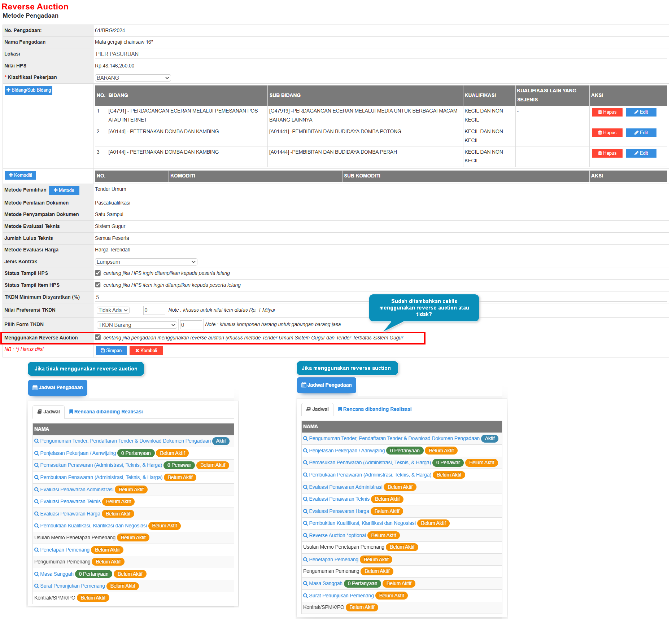Save the form with Simpan button
The image size is (672, 619).
[111, 351]
